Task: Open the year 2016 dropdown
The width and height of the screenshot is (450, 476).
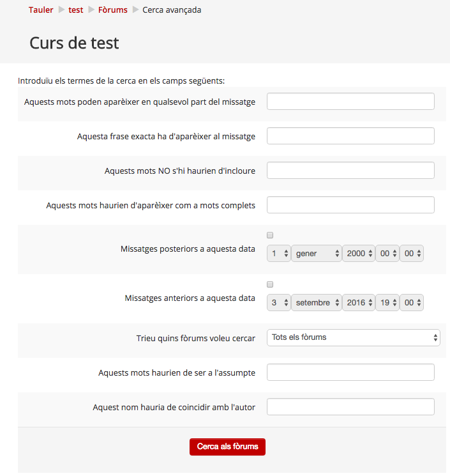Action: [x=358, y=303]
